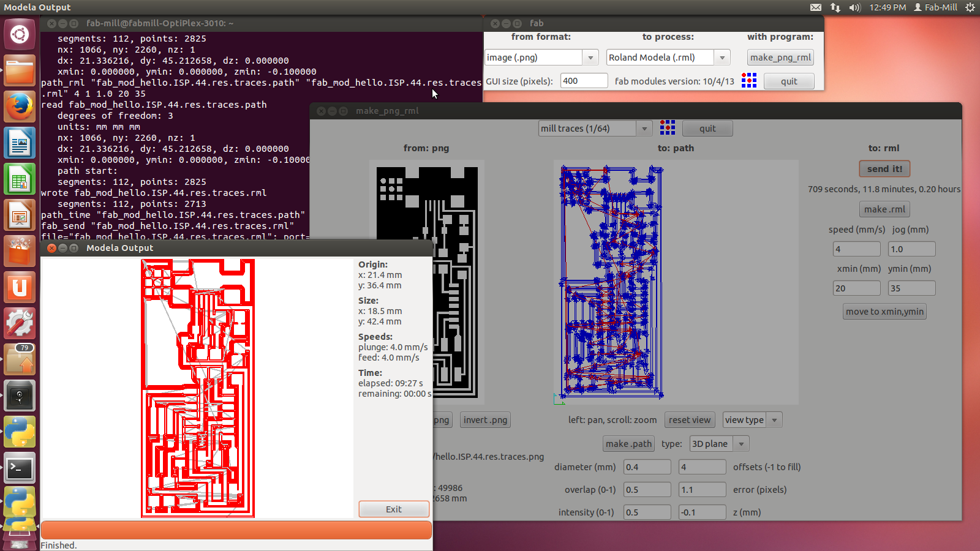
Task: Launch Firefox web browser
Action: [20, 107]
